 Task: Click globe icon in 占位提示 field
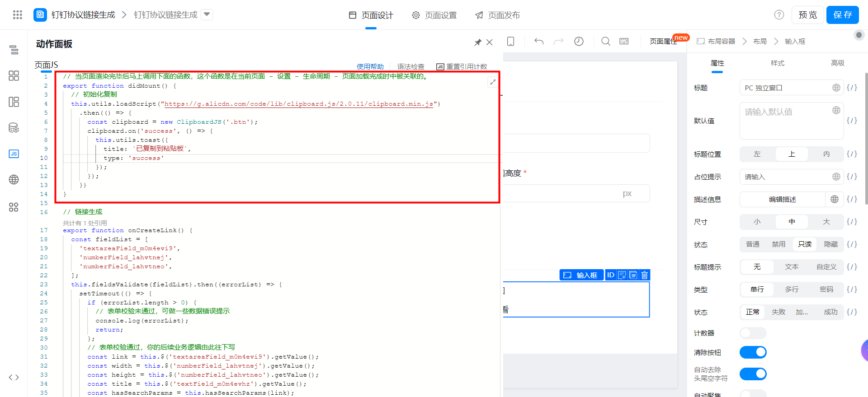pos(836,177)
